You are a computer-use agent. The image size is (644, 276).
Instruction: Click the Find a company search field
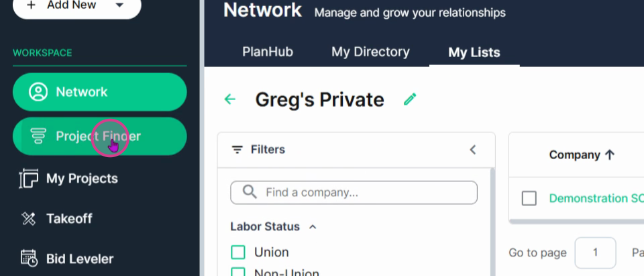click(354, 193)
